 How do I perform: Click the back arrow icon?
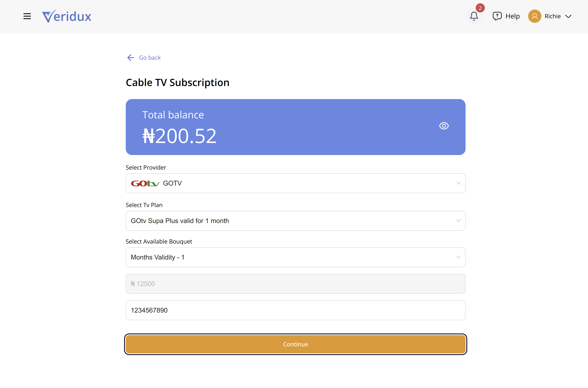click(x=130, y=58)
